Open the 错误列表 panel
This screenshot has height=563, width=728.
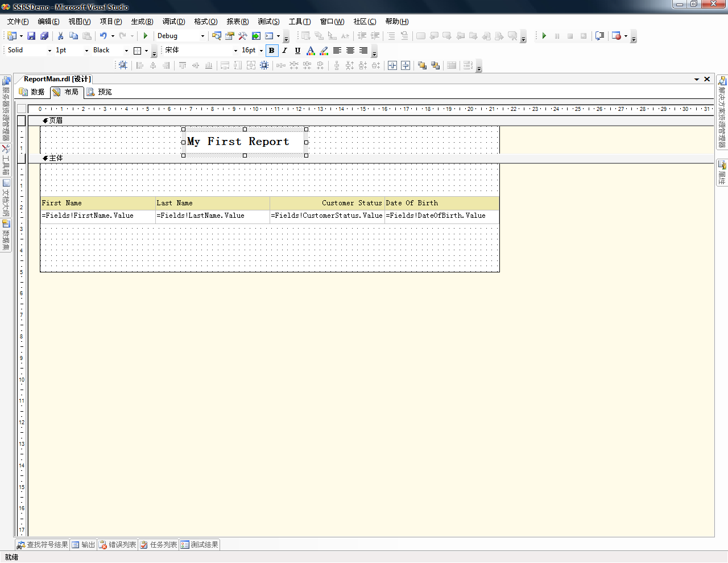pos(118,545)
